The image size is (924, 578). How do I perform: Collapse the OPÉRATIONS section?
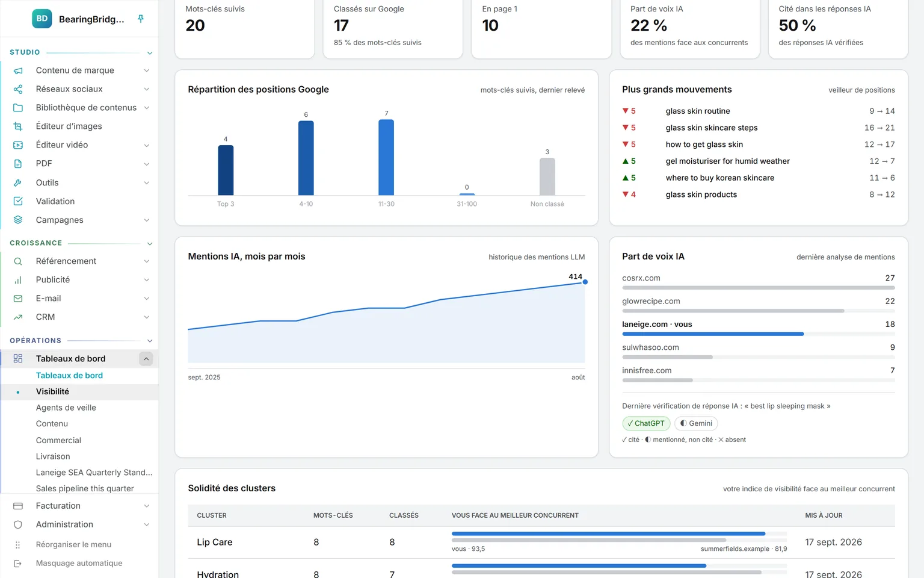pos(150,341)
